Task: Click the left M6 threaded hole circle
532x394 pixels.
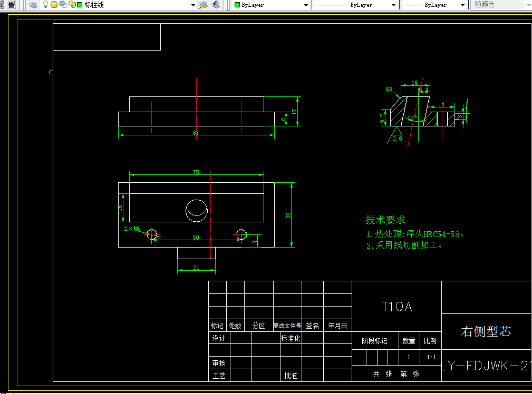Action: click(152, 234)
